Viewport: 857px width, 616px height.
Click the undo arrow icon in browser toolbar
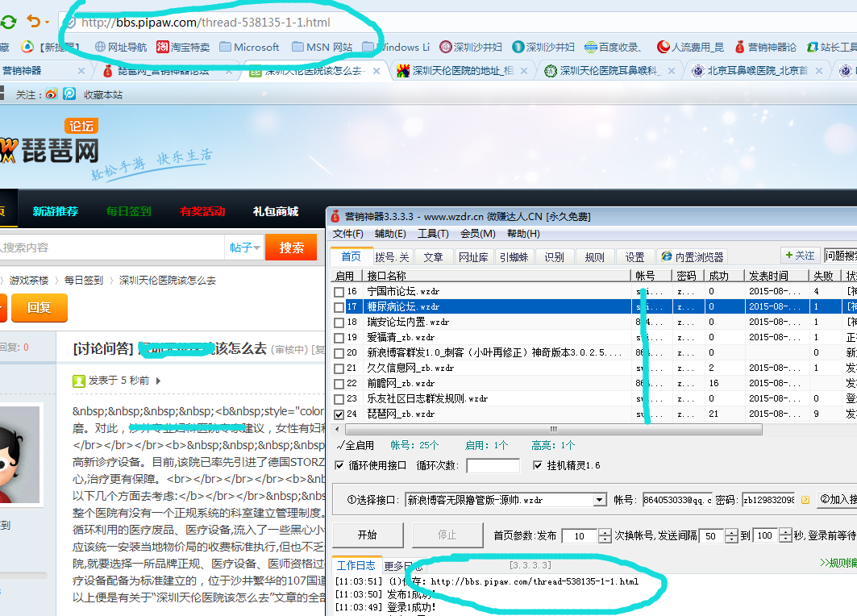(33, 22)
